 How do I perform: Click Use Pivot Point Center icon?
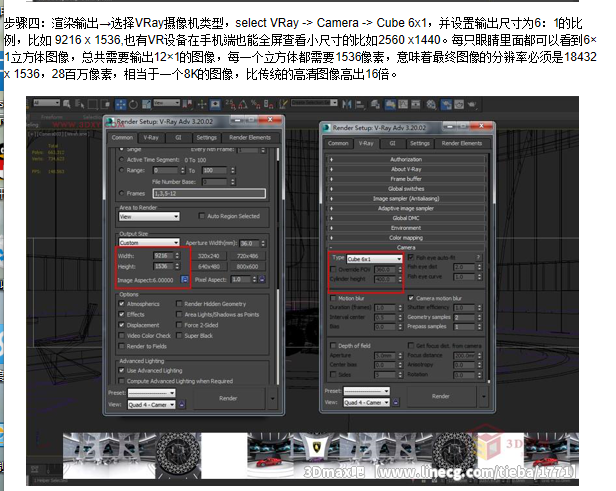click(187, 104)
